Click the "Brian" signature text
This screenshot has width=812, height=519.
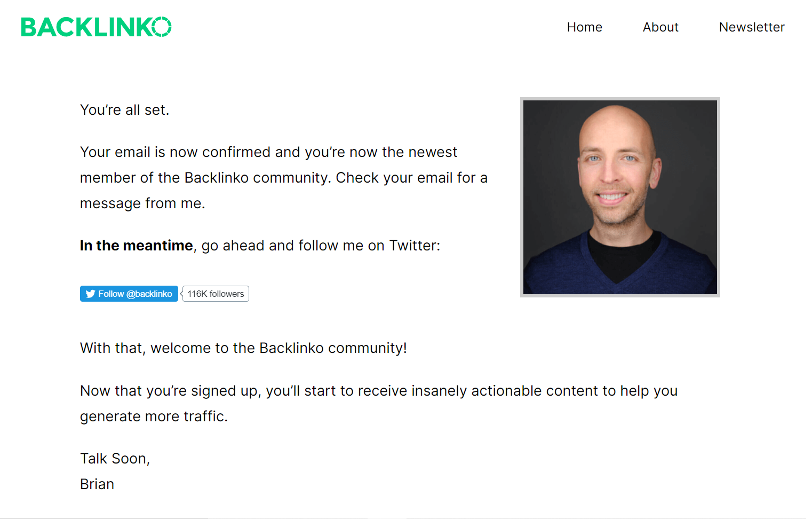tap(97, 484)
